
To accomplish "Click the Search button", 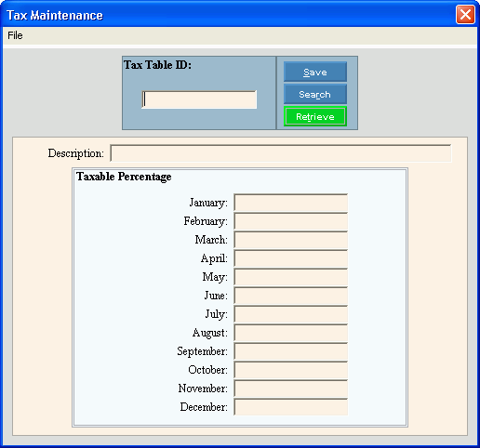I will pyautogui.click(x=315, y=94).
